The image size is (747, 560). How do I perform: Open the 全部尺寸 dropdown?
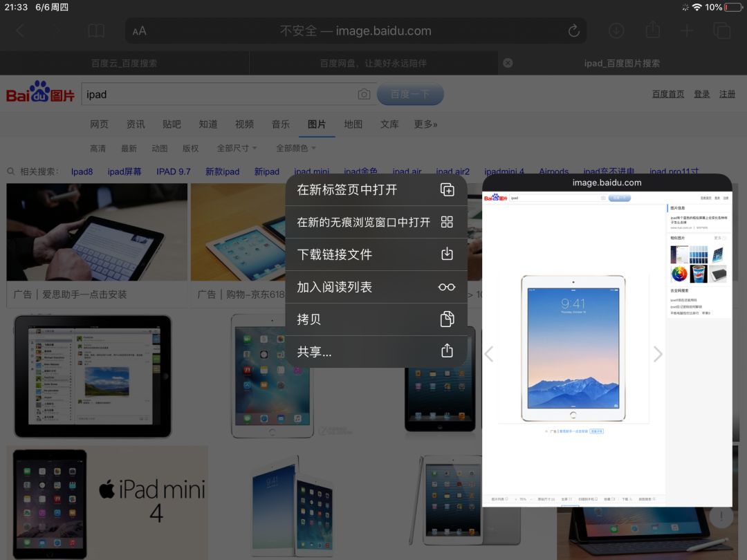(232, 148)
